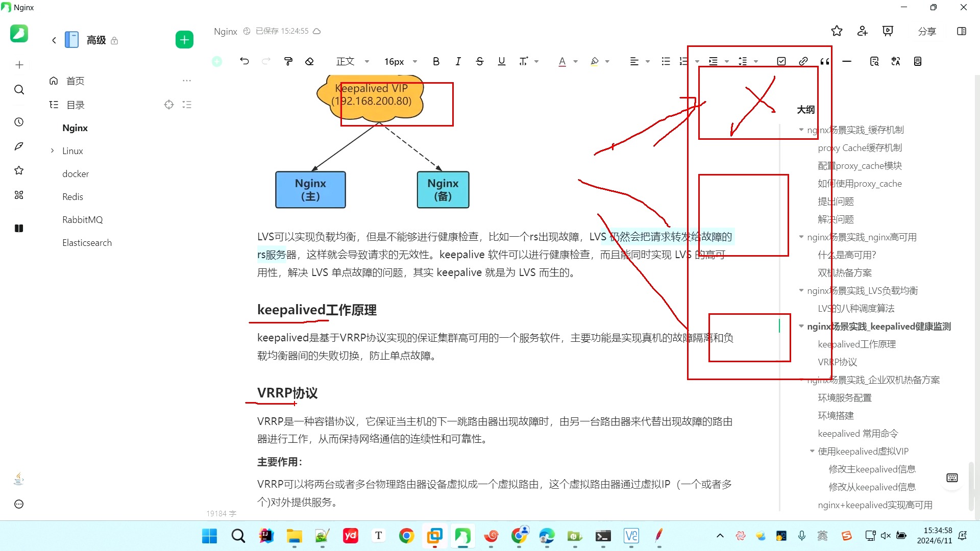Insert a numbered list
This screenshot has width=980, height=551.
pos(684,61)
